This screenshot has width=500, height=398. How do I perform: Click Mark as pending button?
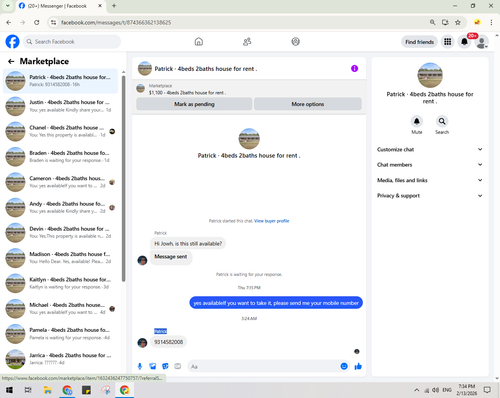(194, 104)
